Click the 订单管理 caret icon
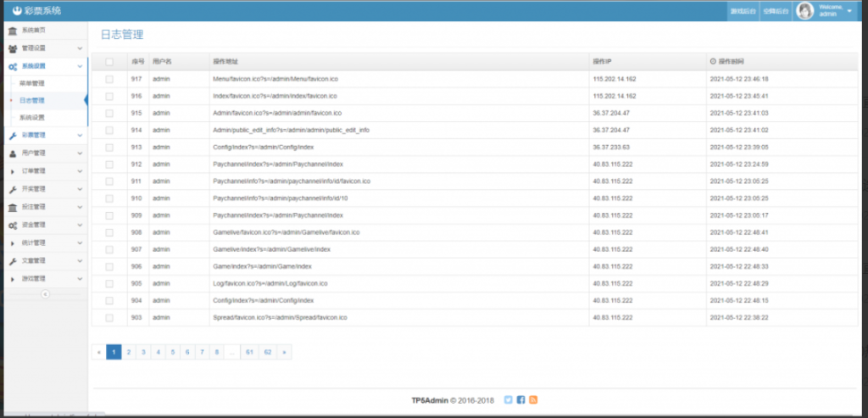This screenshot has height=418, width=868. [13, 171]
